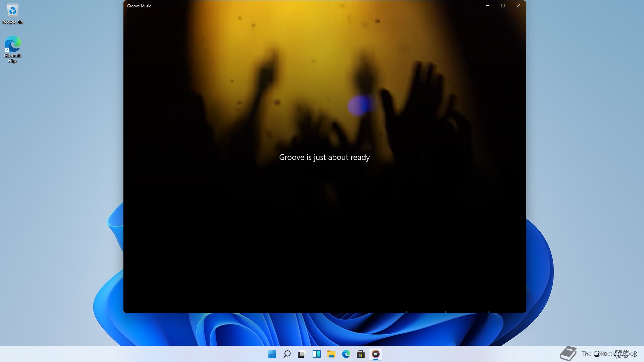The height and width of the screenshot is (362, 644).
Task: Maximize the Groove Music window
Action: (503, 6)
